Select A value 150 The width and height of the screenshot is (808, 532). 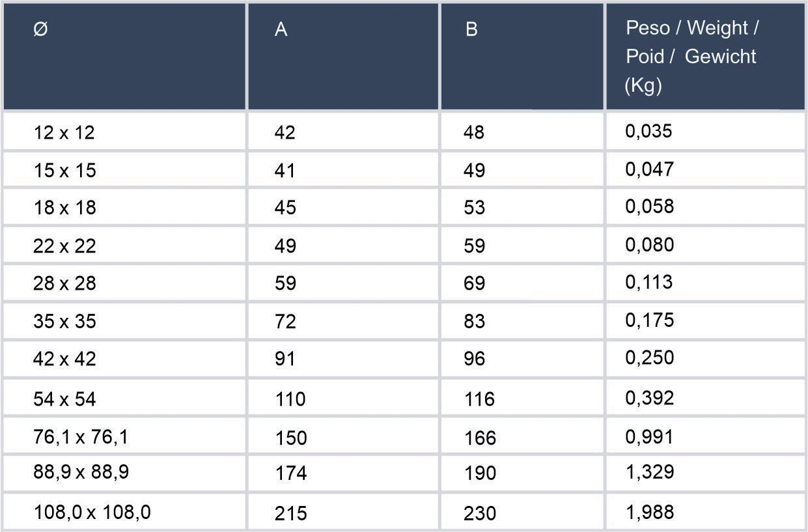point(290,438)
